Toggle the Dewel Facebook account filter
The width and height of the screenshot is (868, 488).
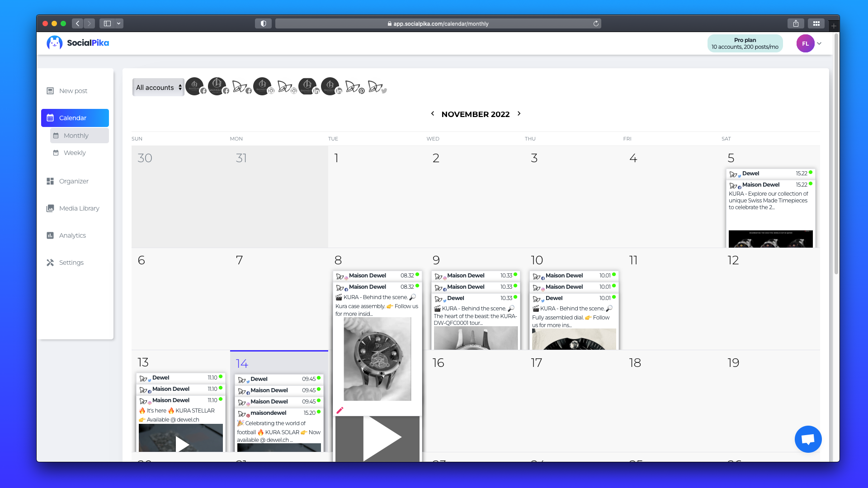pyautogui.click(x=241, y=87)
